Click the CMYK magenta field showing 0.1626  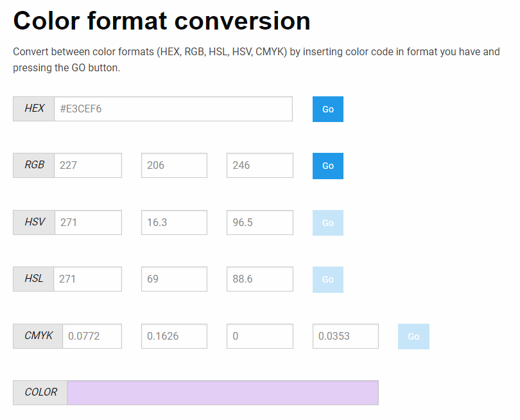174,336
